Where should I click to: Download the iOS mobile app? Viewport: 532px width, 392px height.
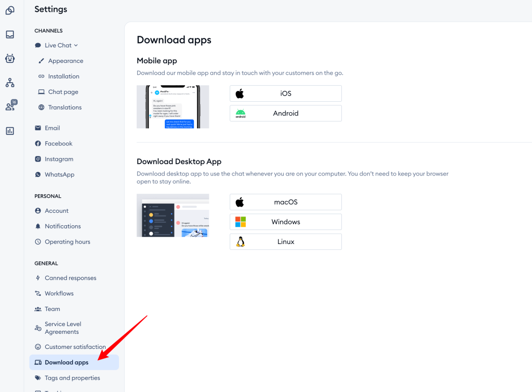coord(286,93)
